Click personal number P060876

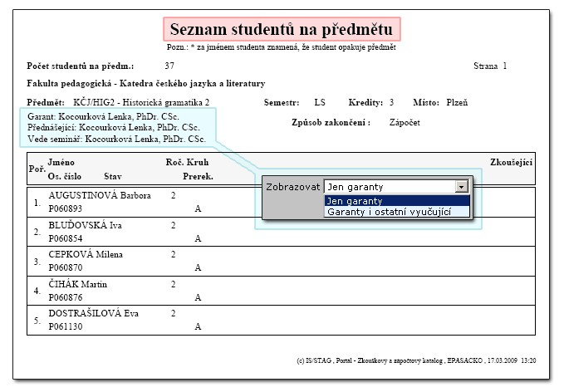66,297
